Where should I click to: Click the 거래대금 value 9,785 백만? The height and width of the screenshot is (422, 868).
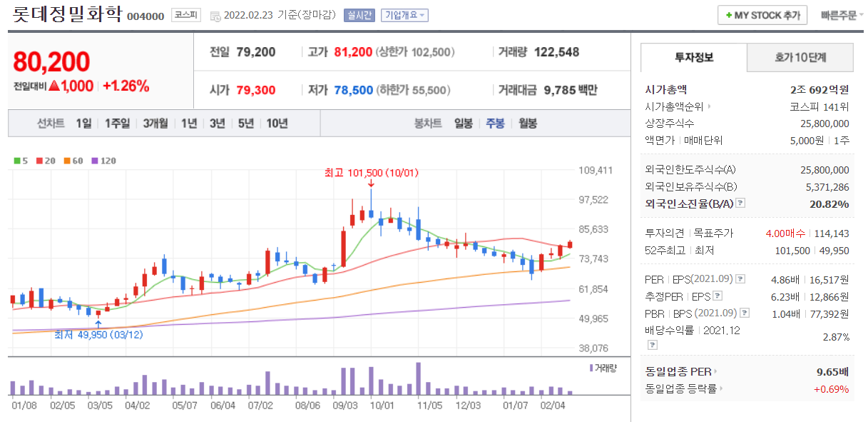click(571, 91)
